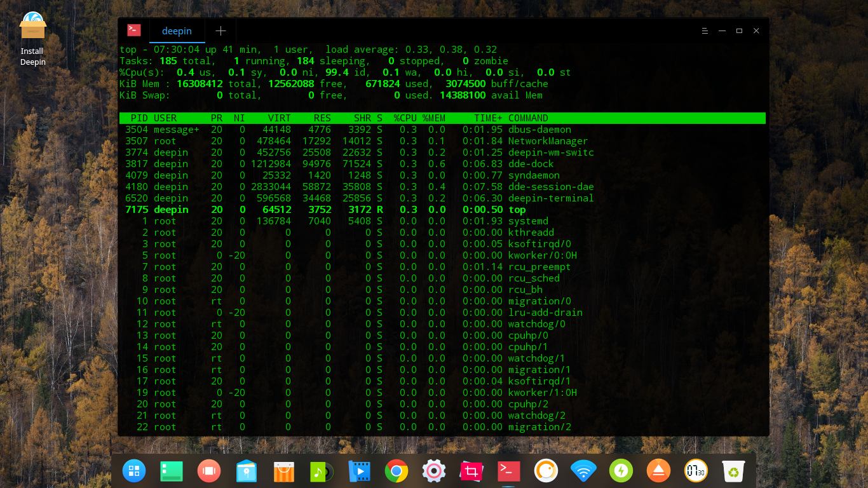This screenshot has width=868, height=488.
Task: Click the lru-add-drain process name
Action: (545, 313)
